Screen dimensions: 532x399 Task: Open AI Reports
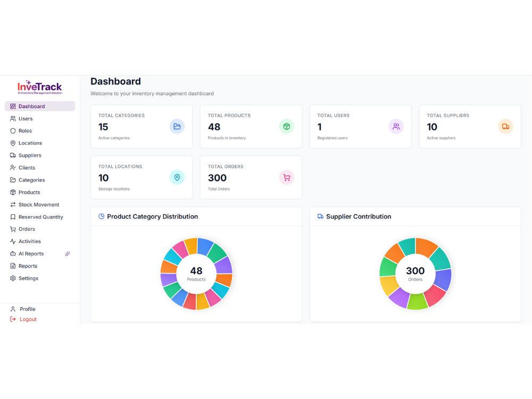pyautogui.click(x=40, y=253)
